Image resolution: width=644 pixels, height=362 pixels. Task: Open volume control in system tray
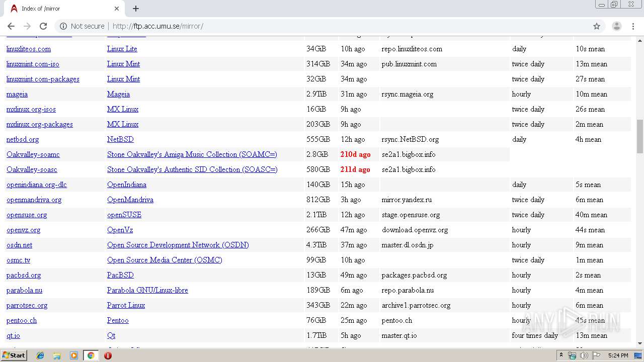click(584, 355)
